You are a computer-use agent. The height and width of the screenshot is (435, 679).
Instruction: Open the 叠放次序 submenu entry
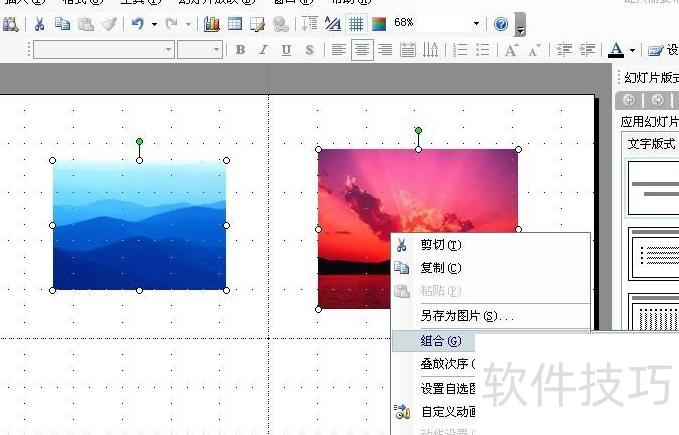(x=433, y=364)
